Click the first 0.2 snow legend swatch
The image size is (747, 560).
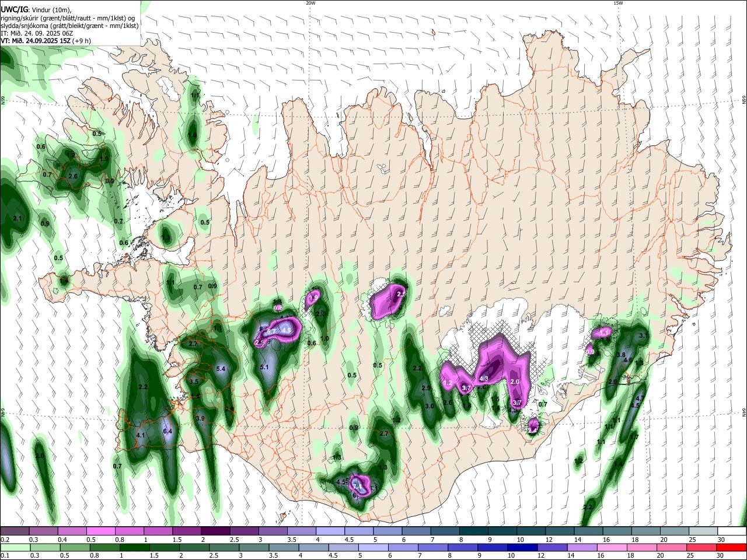pos(15,531)
